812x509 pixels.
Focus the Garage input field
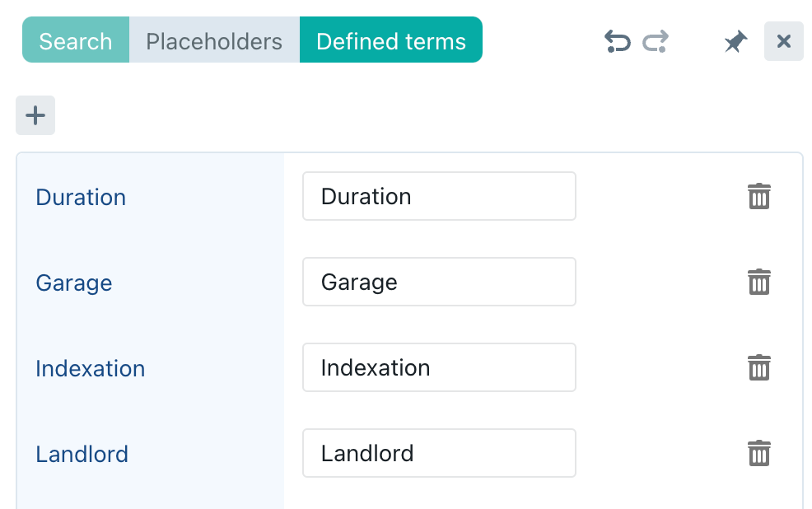439,283
